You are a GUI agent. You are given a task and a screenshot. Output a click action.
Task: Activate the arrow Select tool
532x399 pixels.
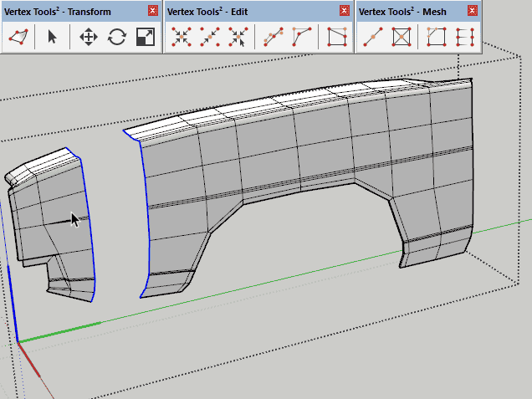click(x=52, y=37)
